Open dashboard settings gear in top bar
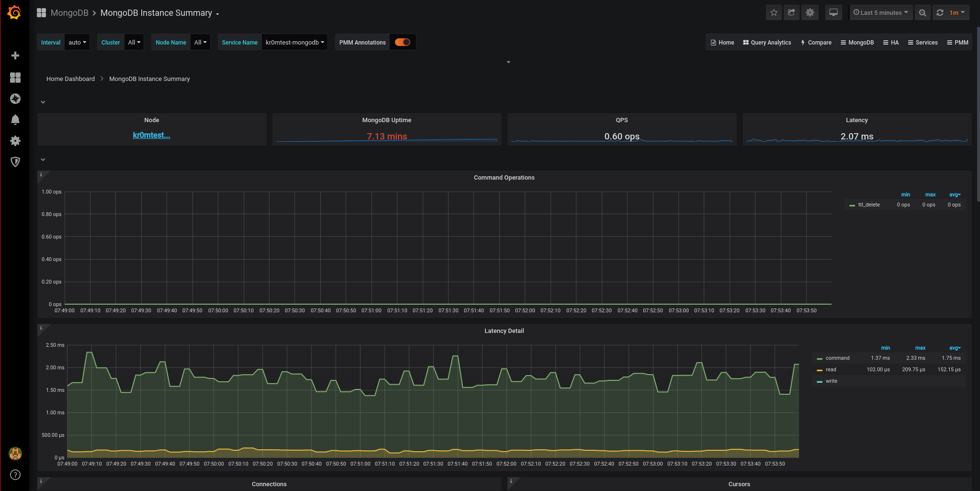Screen dimensions: 980x491 pos(810,13)
